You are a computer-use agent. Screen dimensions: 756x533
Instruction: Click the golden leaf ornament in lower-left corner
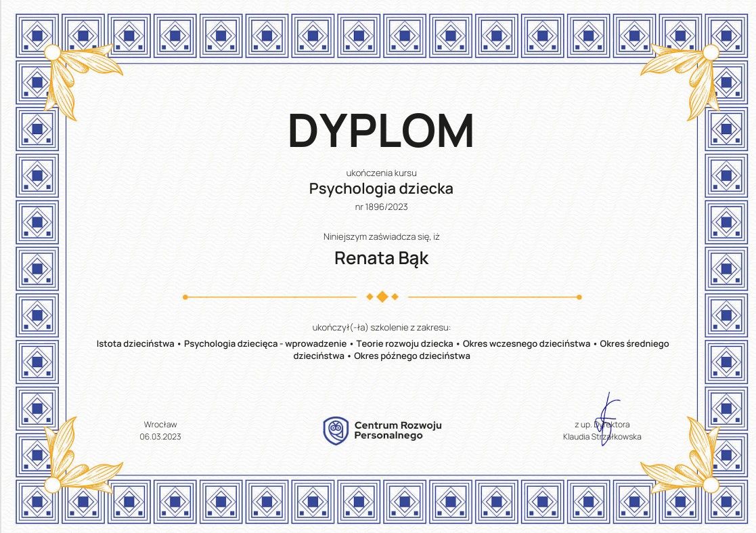[x=74, y=457]
